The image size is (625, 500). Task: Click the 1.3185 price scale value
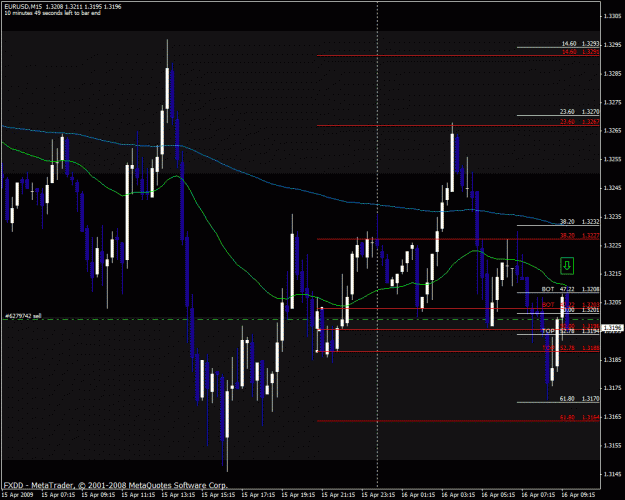pos(612,360)
